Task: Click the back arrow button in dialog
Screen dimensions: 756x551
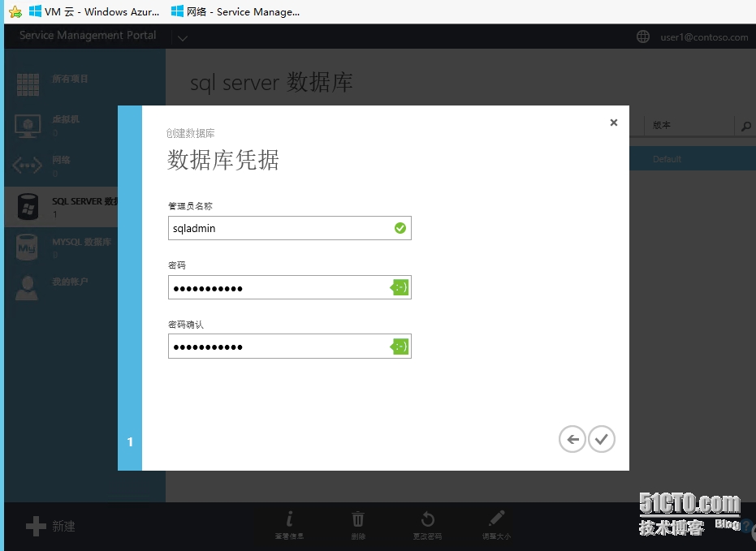Action: pos(572,439)
